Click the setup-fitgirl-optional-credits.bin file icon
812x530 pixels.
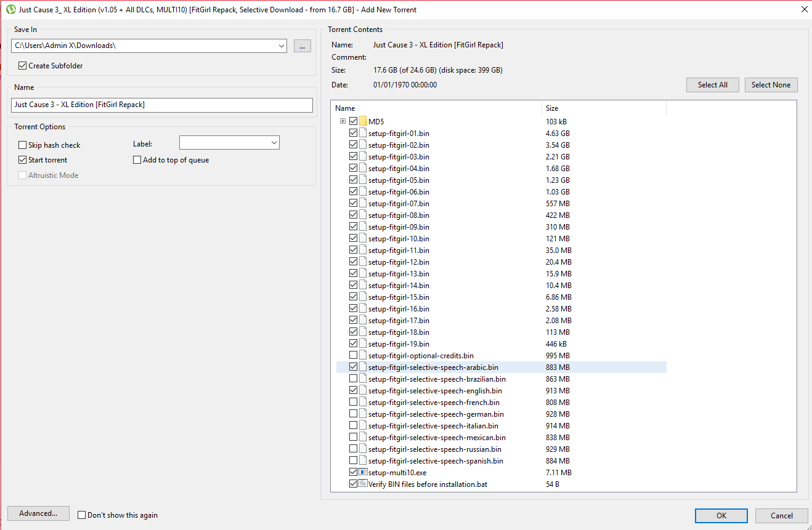click(363, 355)
